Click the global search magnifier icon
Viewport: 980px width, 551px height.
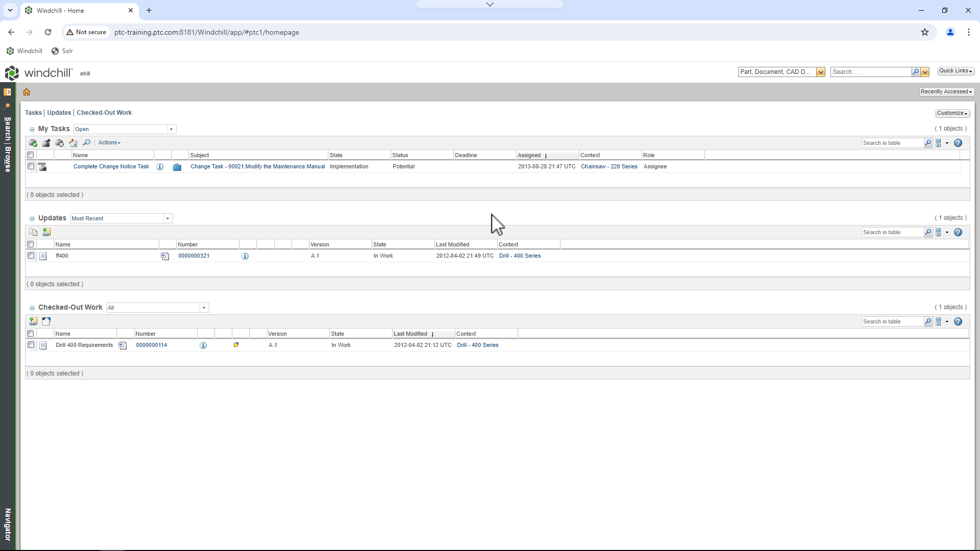click(916, 72)
